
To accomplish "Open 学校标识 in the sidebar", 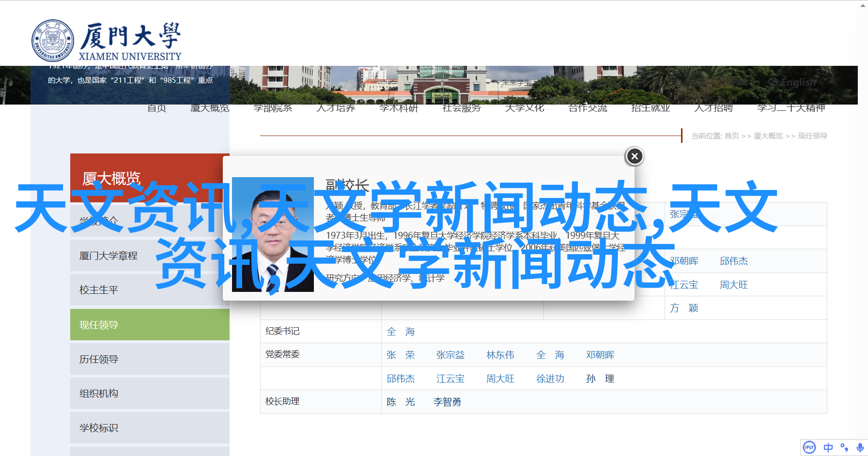I will tap(150, 428).
